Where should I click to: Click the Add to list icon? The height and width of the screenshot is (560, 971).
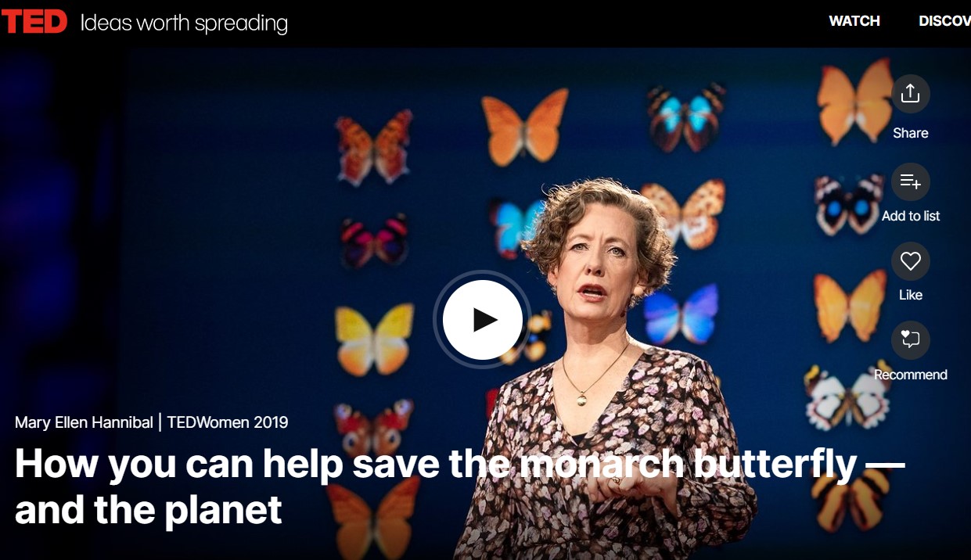click(911, 182)
